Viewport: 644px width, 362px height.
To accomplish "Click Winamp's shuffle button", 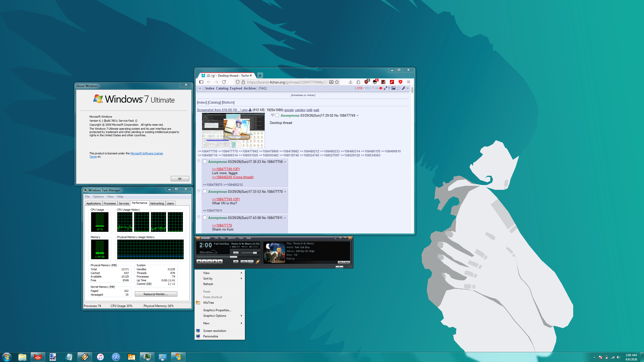I will point(244,262).
